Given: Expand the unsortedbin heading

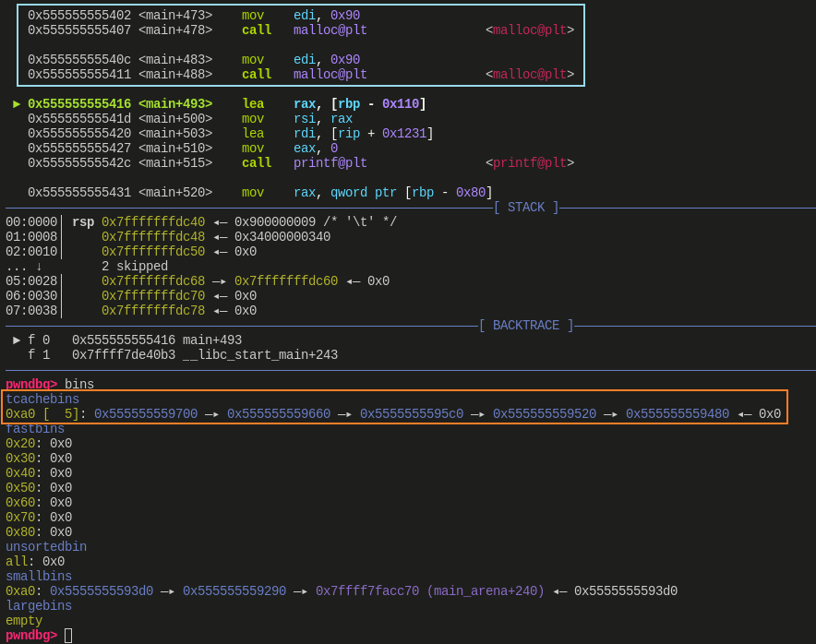Looking at the screenshot, I should point(45,546).
